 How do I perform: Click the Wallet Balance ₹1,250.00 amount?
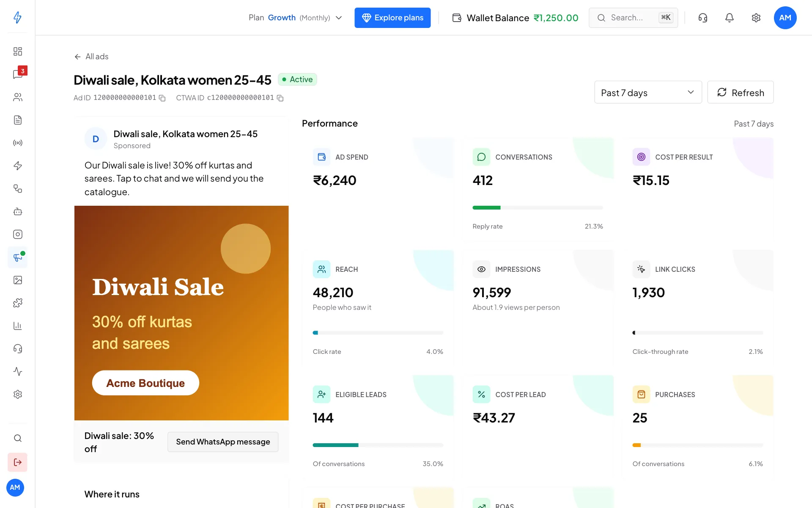[556, 18]
